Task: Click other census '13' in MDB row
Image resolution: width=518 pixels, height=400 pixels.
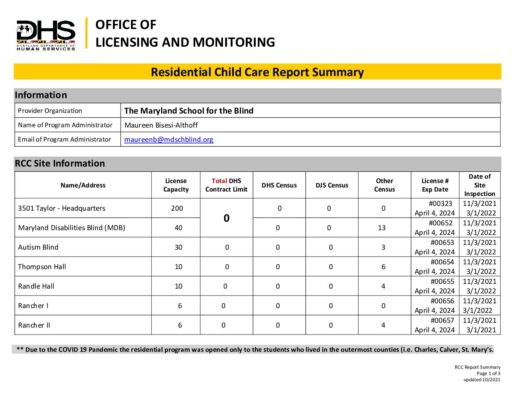Action: [x=382, y=228]
